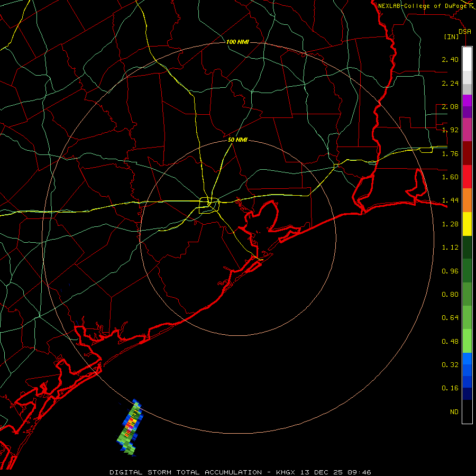Click the 2.08 legend value

(450, 106)
